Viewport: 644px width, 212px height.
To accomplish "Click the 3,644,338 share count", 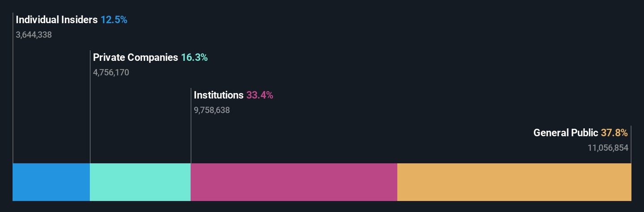I will [34, 34].
